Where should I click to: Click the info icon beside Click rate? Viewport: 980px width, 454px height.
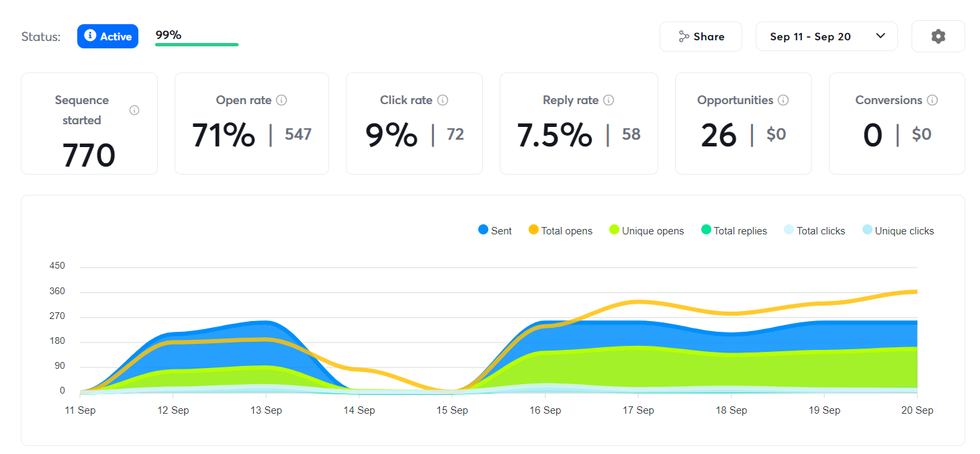(x=443, y=100)
